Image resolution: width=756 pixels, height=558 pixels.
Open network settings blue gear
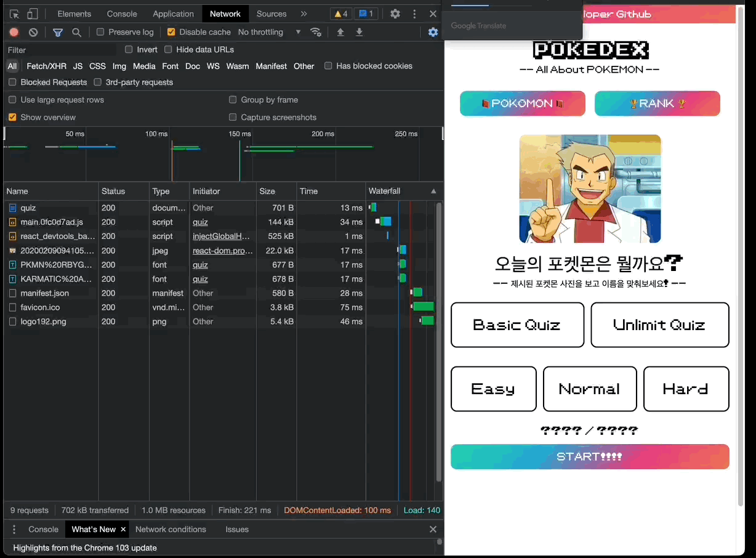pyautogui.click(x=433, y=32)
